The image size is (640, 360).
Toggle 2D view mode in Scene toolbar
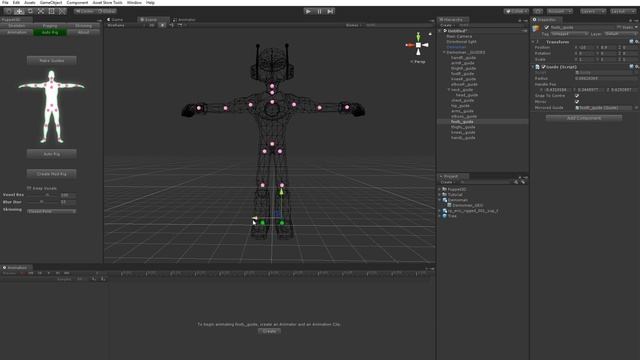point(152,25)
